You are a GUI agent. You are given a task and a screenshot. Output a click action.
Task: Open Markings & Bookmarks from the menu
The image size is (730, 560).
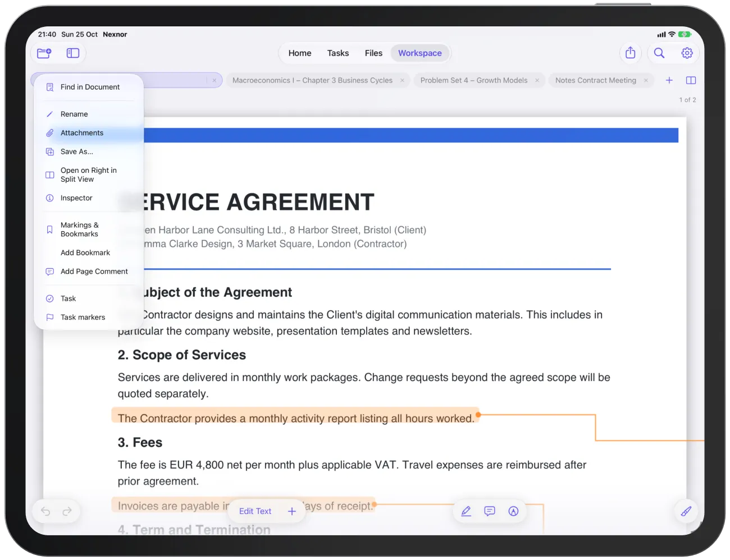(x=89, y=229)
